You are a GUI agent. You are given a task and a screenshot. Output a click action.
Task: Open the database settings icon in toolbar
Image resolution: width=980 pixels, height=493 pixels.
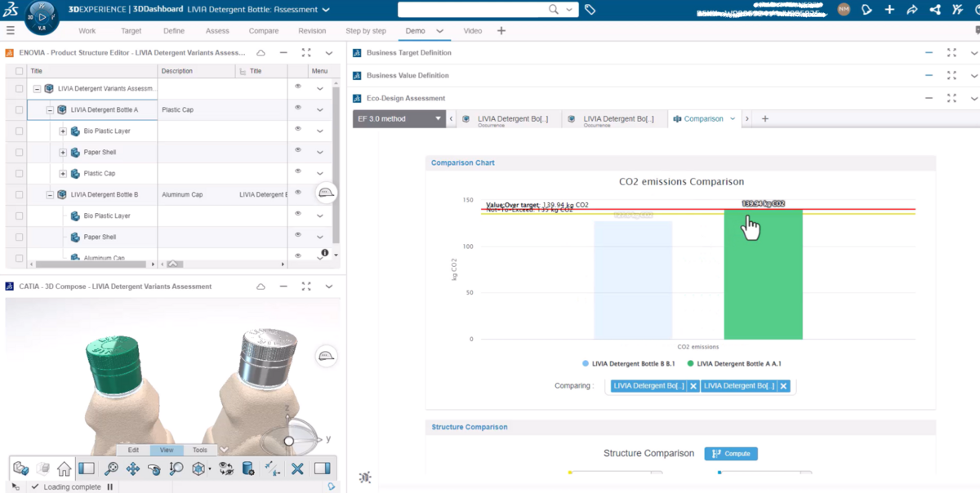click(248, 469)
